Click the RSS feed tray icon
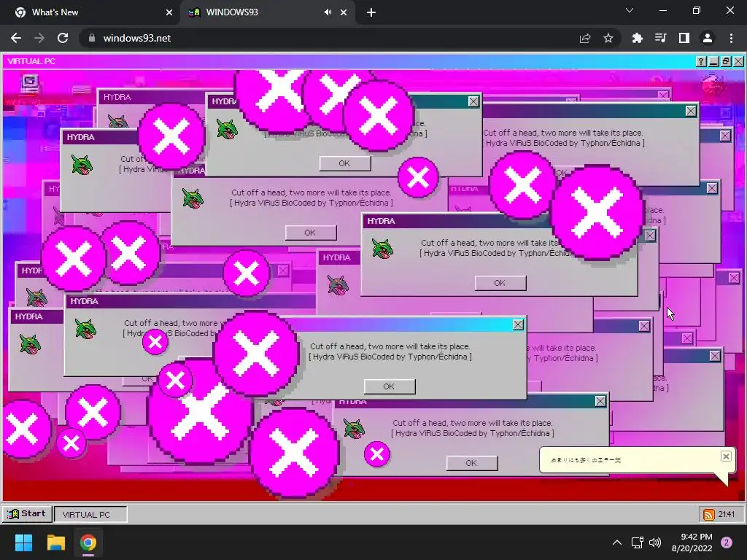The width and height of the screenshot is (747, 560). [709, 514]
